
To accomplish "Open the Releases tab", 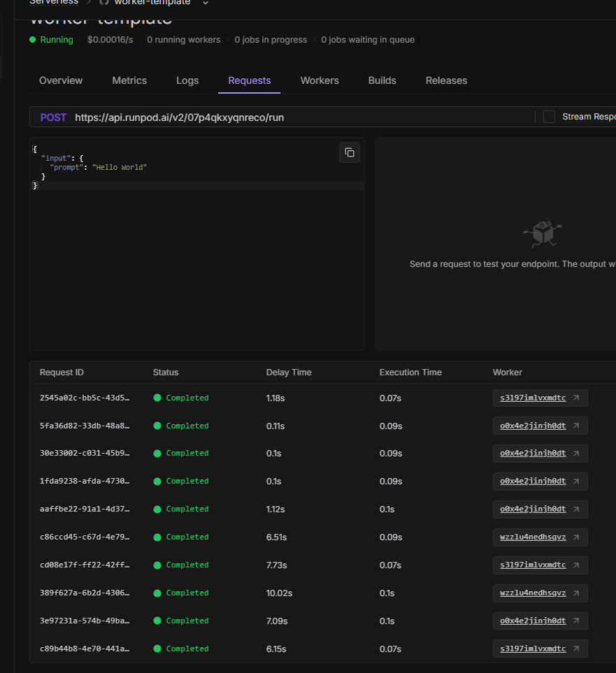I will pos(446,80).
